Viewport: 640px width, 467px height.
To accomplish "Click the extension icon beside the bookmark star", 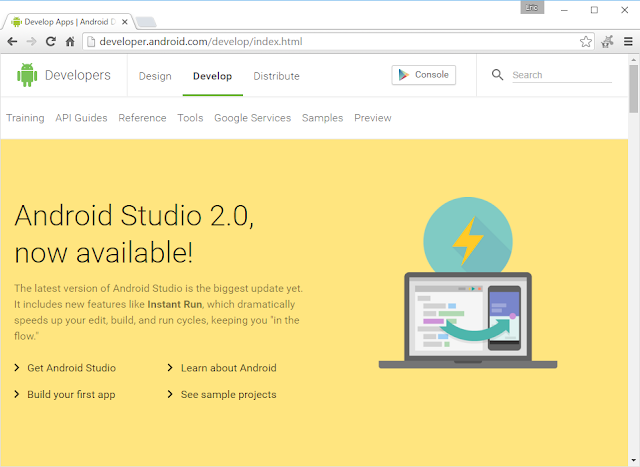I will pyautogui.click(x=607, y=42).
